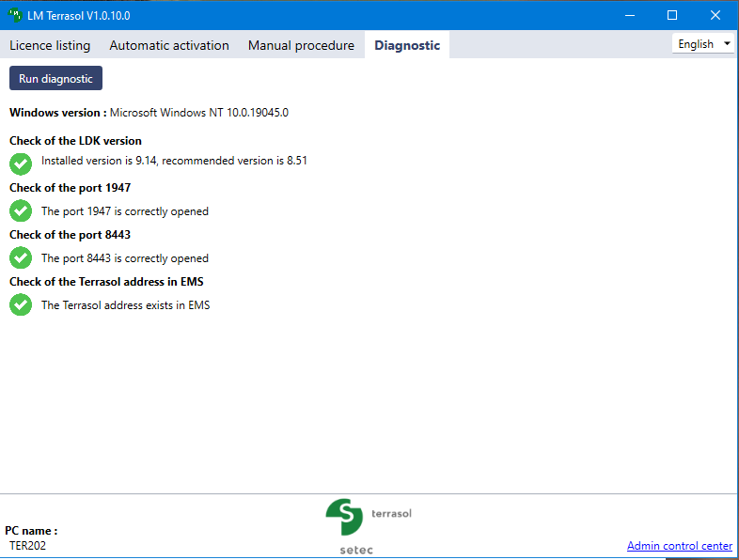The width and height of the screenshot is (739, 560).
Task: Click 'The Terrasol address exists in EMS' text
Action: coord(125,305)
